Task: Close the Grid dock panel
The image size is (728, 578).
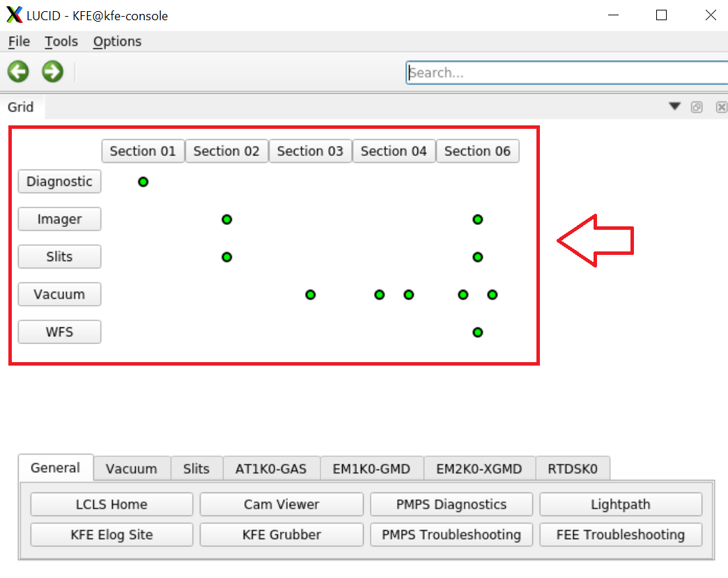Action: click(x=721, y=107)
